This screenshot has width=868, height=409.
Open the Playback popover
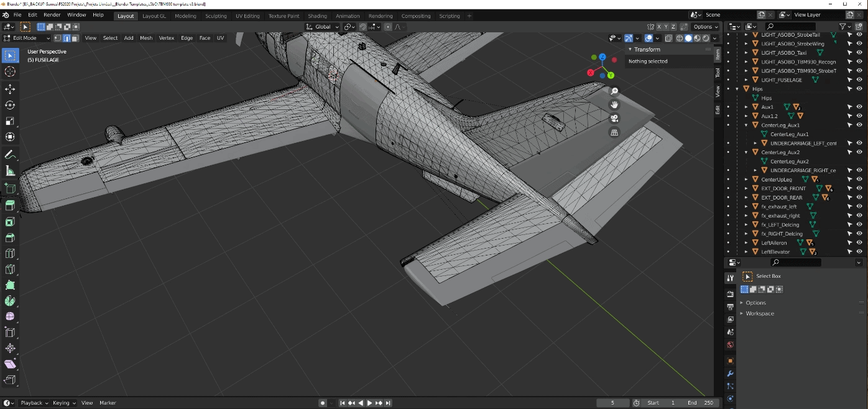point(34,403)
